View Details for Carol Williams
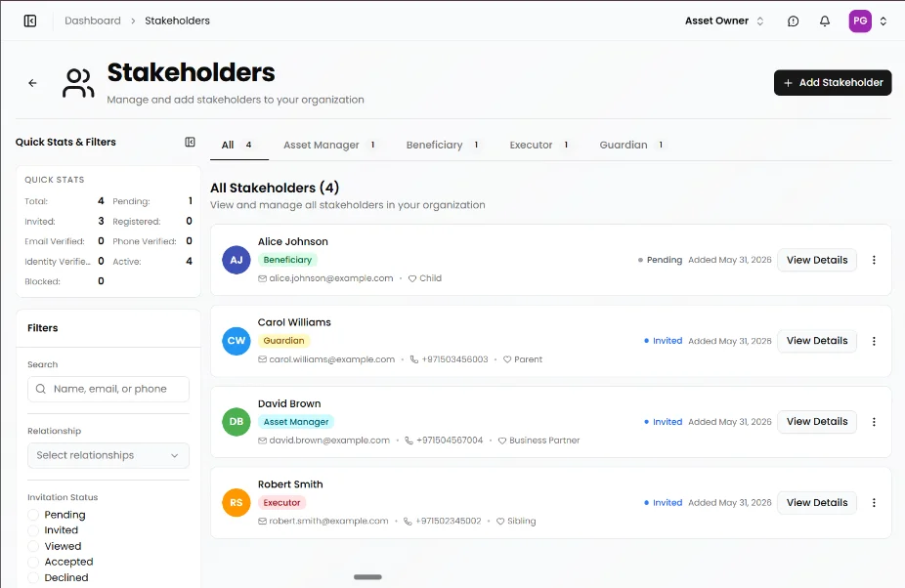Image resolution: width=905 pixels, height=588 pixels. [x=817, y=341]
